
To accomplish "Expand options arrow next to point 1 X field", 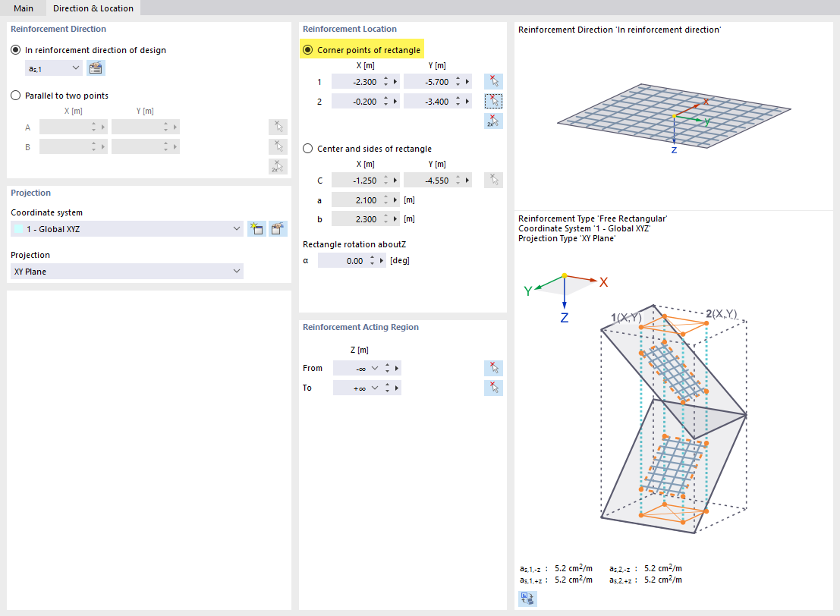I will [x=395, y=82].
